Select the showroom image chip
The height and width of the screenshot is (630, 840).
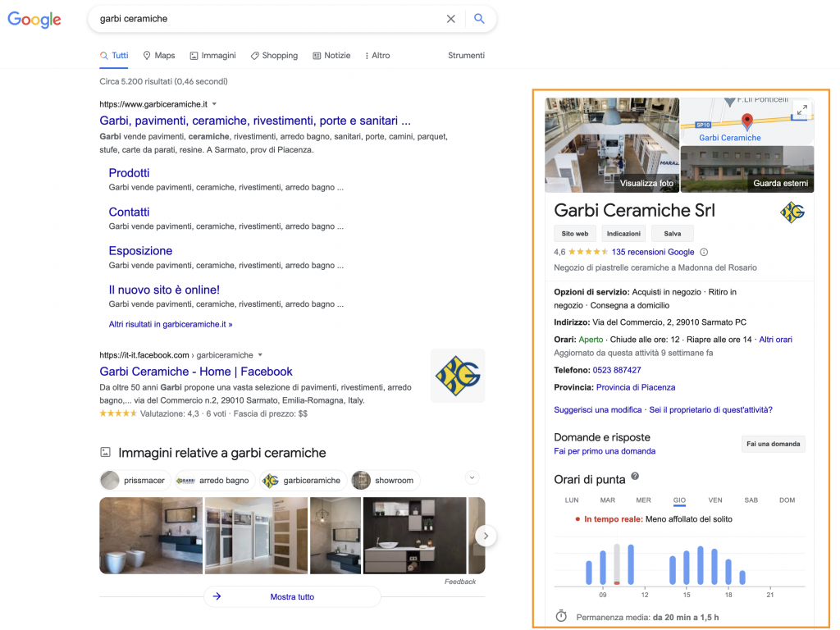click(x=386, y=481)
